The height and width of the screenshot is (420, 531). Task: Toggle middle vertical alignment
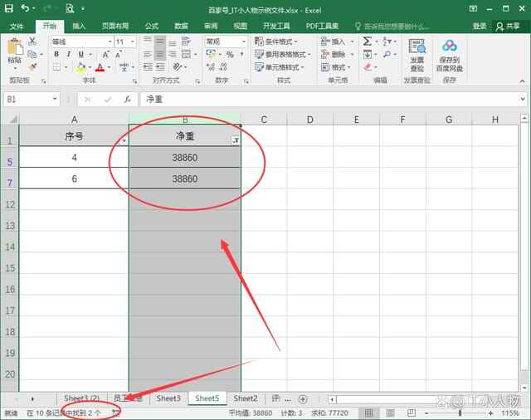point(160,42)
